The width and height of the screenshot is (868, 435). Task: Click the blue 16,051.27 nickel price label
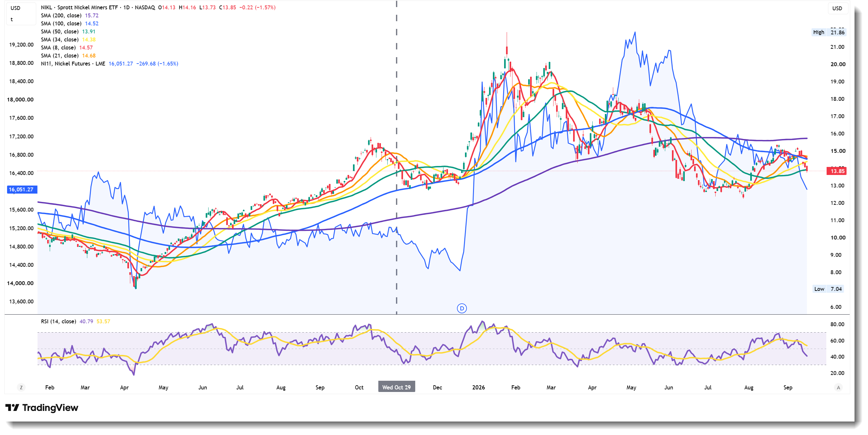[x=21, y=189]
